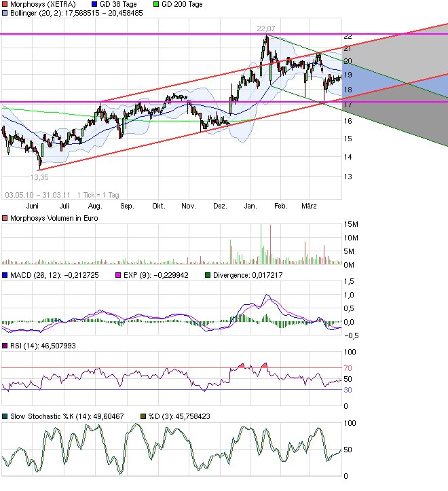The width and height of the screenshot is (448, 491).
Task: Click the Slow Stochastic %K legend swatch
Action: (x=5, y=416)
